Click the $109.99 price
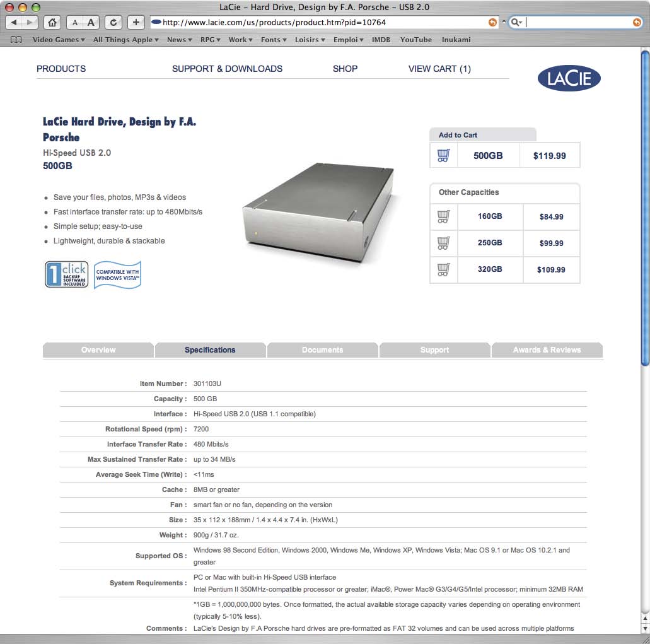650x644 pixels. point(551,270)
